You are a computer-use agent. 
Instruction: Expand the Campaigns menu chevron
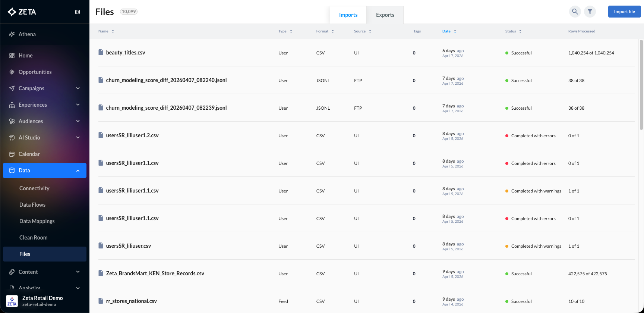(78, 88)
